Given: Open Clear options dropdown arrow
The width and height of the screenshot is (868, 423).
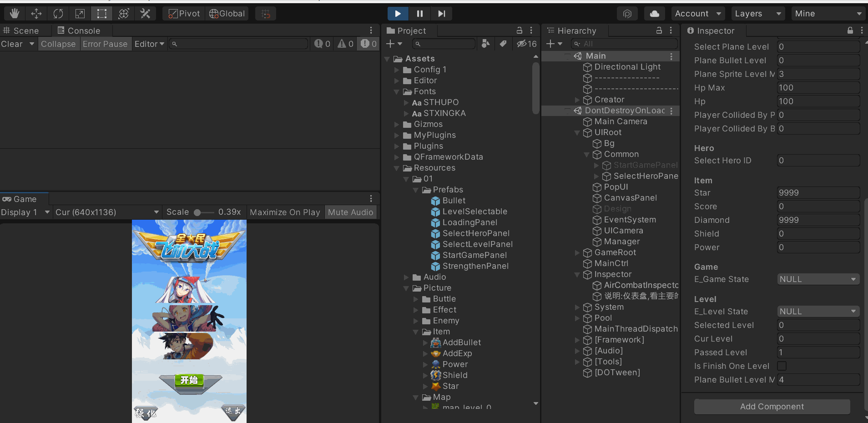Looking at the screenshot, I should tap(31, 44).
